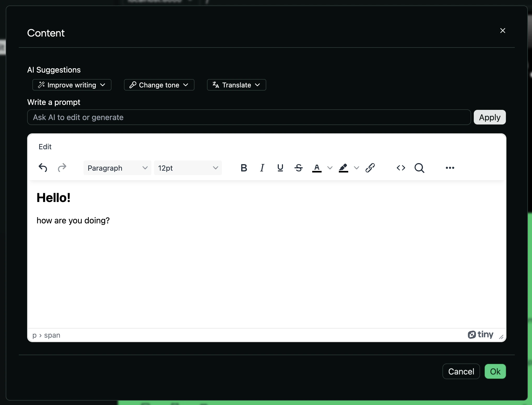Expand the text color picker arrow
Image resolution: width=532 pixels, height=405 pixels.
pos(330,168)
